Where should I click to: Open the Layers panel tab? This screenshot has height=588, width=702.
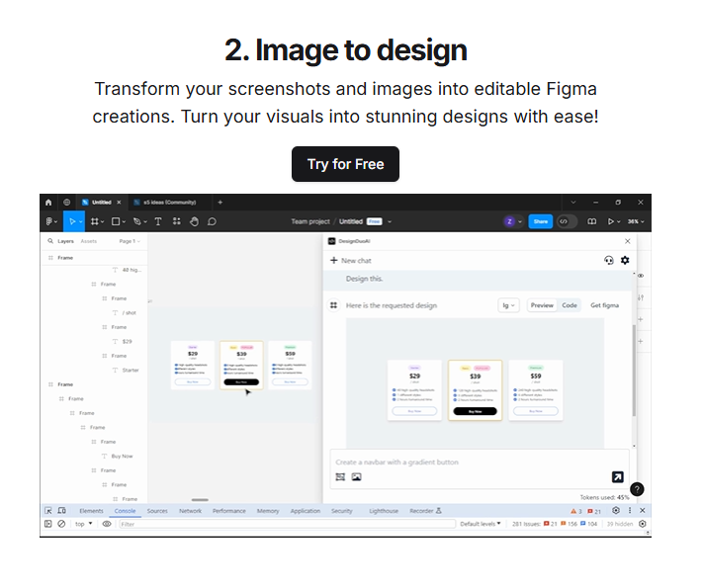(x=65, y=241)
